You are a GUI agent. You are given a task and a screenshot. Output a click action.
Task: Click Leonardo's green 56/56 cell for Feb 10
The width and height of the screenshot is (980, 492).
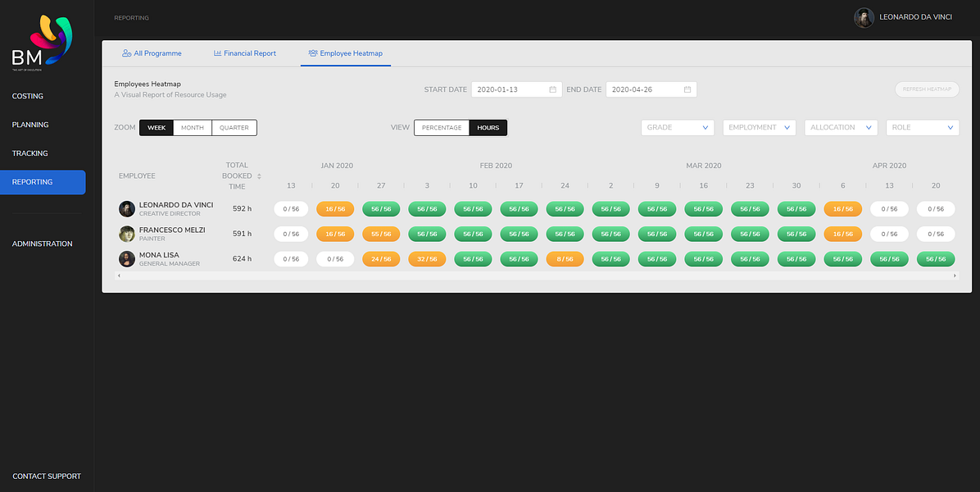[x=473, y=209]
